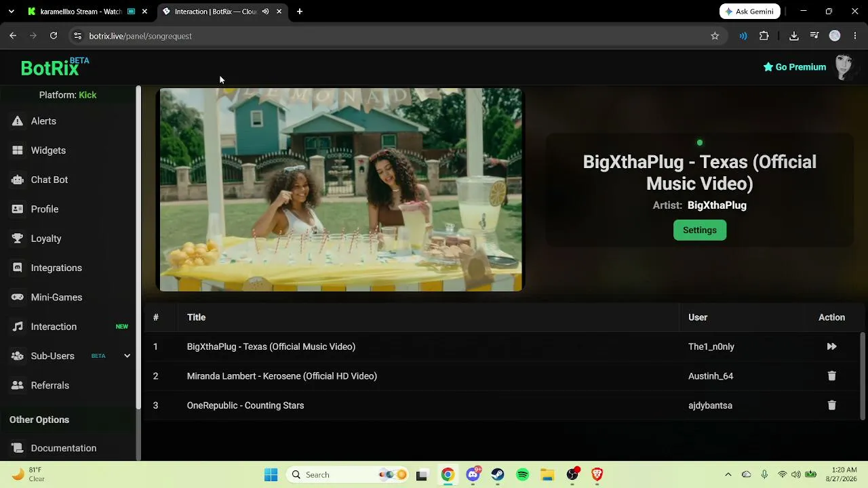Reload the botrix.live page
868x488 pixels.
tap(54, 36)
